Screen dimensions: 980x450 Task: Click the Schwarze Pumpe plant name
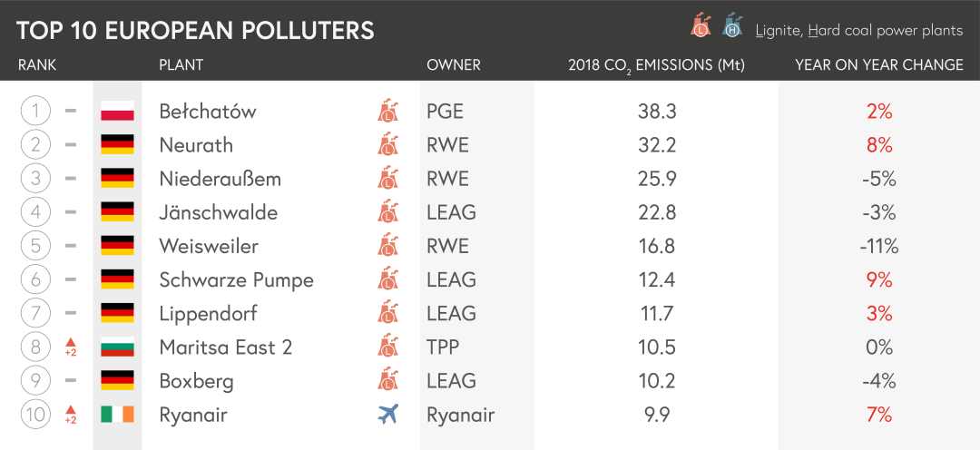pyautogui.click(x=236, y=279)
